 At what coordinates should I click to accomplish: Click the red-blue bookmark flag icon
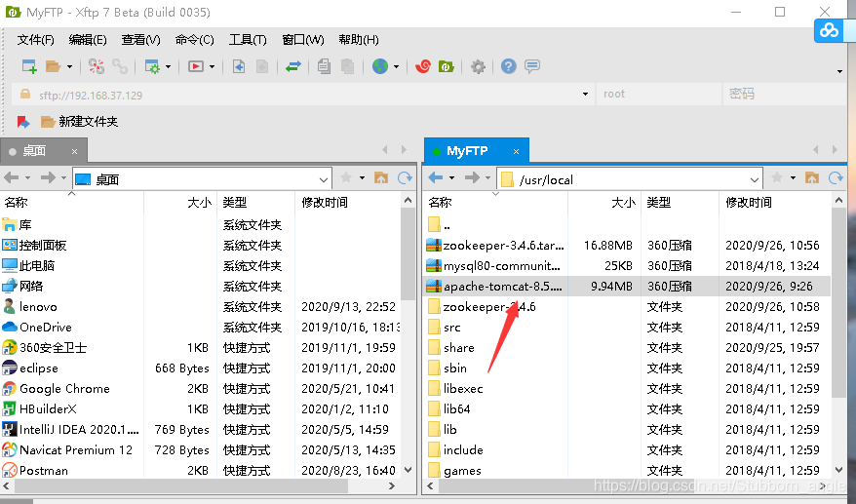[x=23, y=122]
